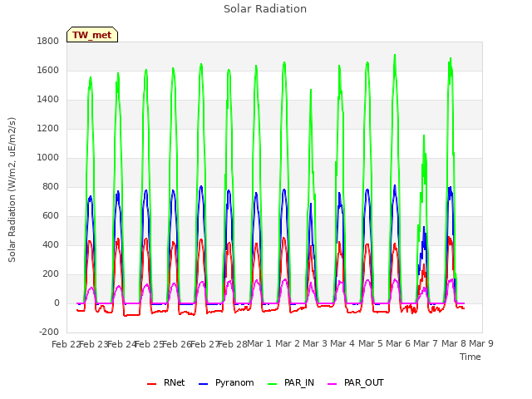Click the low Mar 7 PAR_IN peak
This screenshot has height=399, width=532.
point(424,135)
